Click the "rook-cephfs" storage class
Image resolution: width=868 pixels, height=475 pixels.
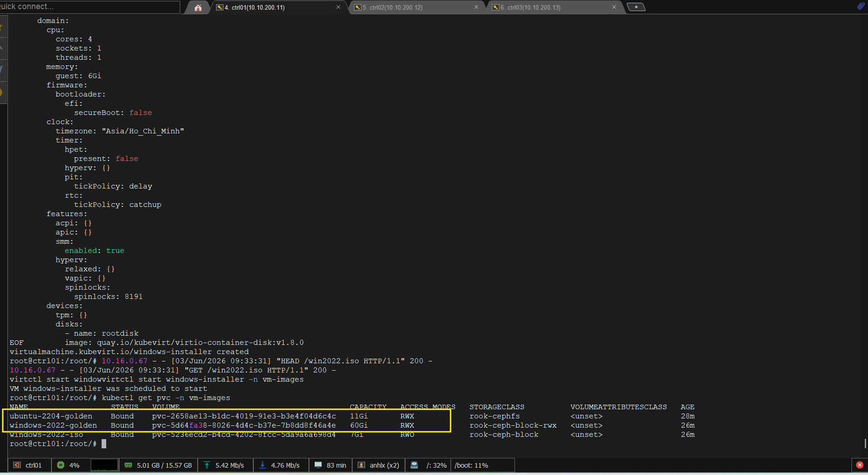(x=495, y=416)
